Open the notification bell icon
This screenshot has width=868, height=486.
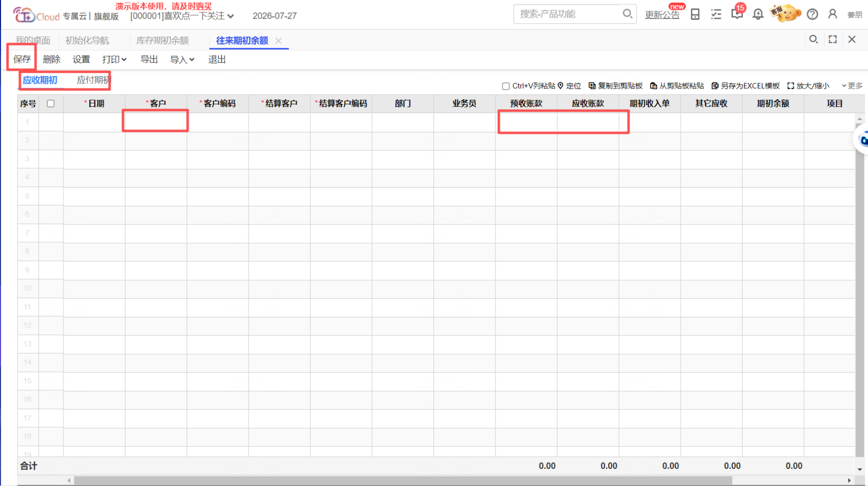coord(758,14)
